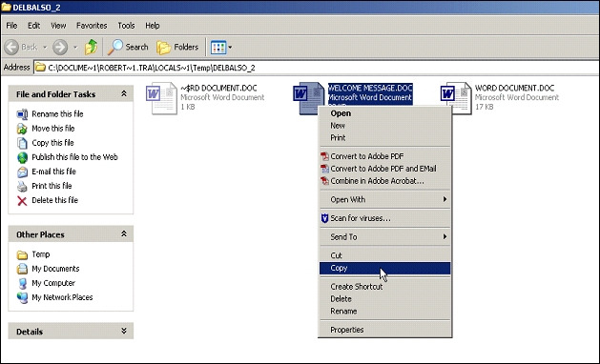600x364 pixels.
Task: Click the Copy this file icon
Action: tap(22, 143)
